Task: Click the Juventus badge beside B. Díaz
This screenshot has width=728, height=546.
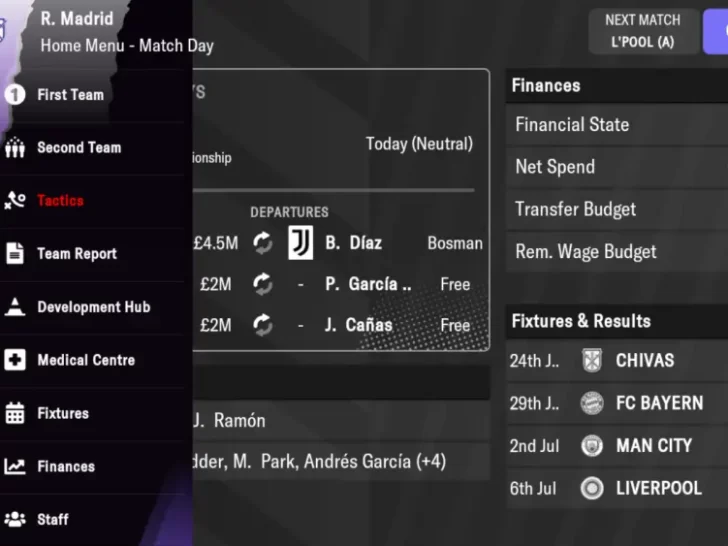Action: tap(300, 243)
